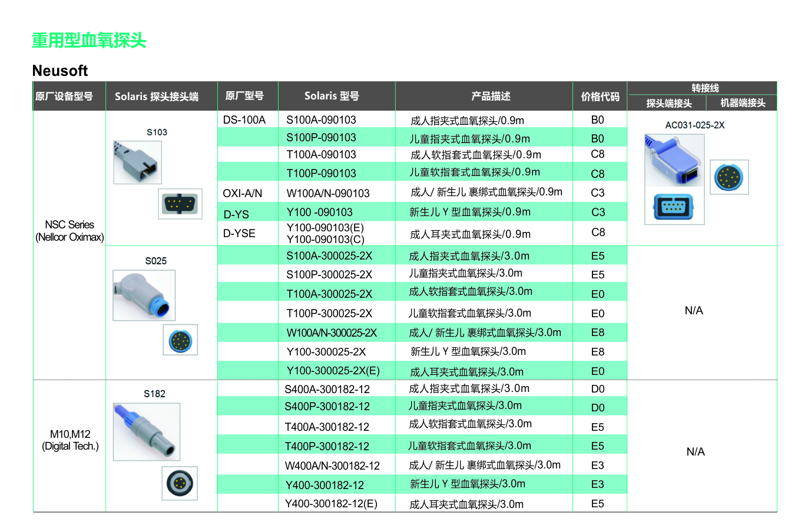The height and width of the screenshot is (532, 808).
Task: Select the 价格代码 column header
Action: [x=600, y=97]
